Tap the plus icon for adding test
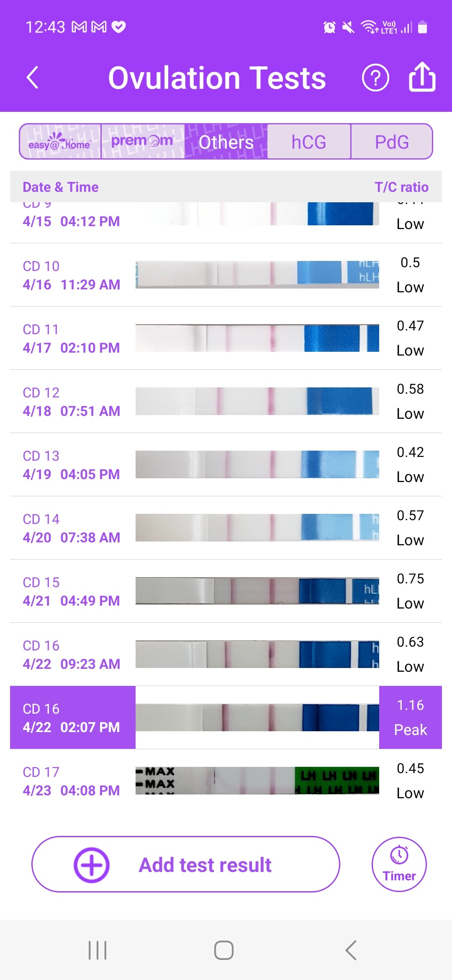 pyautogui.click(x=92, y=865)
